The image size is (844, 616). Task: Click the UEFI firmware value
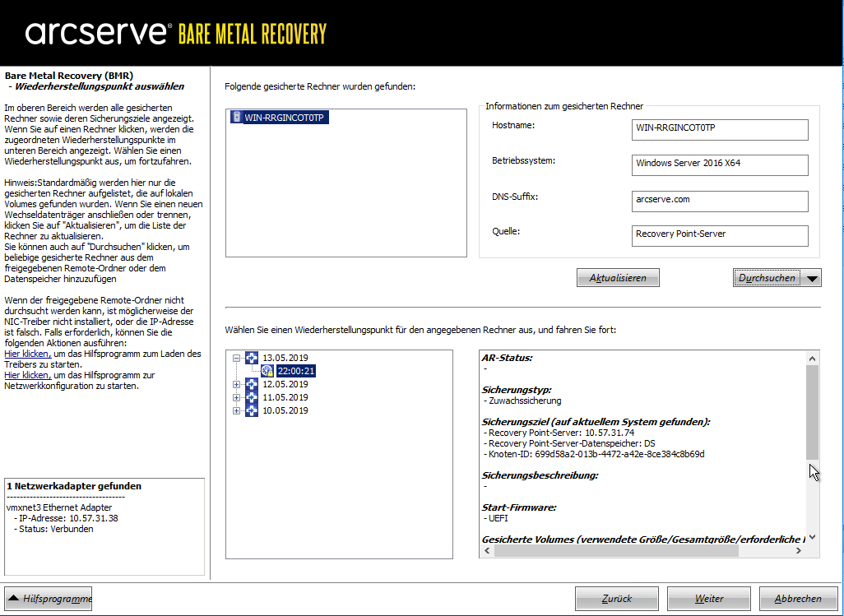point(498,518)
